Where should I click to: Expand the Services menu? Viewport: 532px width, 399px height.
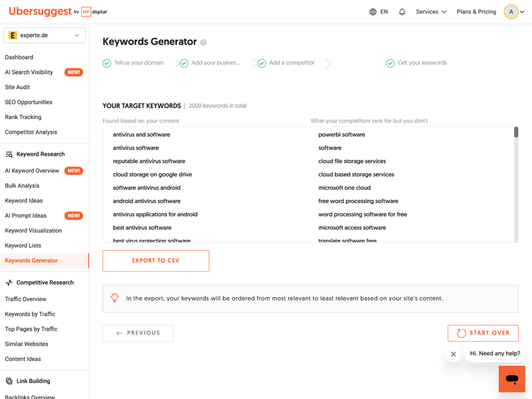[431, 12]
